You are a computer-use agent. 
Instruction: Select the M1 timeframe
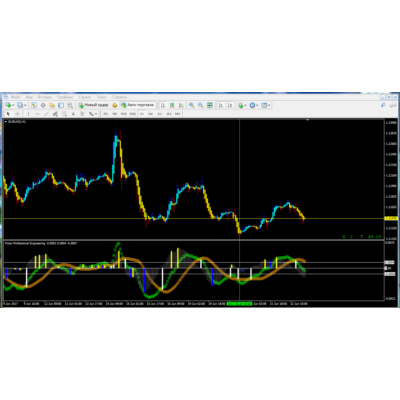click(105, 114)
